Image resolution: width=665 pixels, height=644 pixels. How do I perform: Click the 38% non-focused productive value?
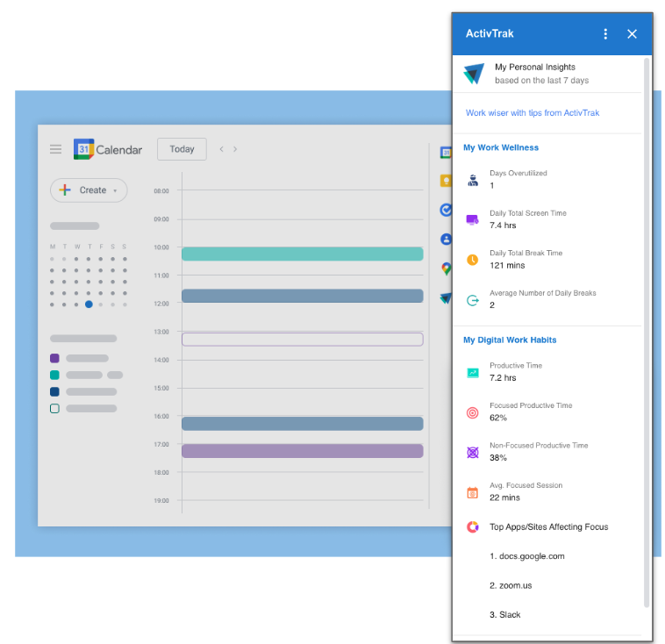pos(498,458)
